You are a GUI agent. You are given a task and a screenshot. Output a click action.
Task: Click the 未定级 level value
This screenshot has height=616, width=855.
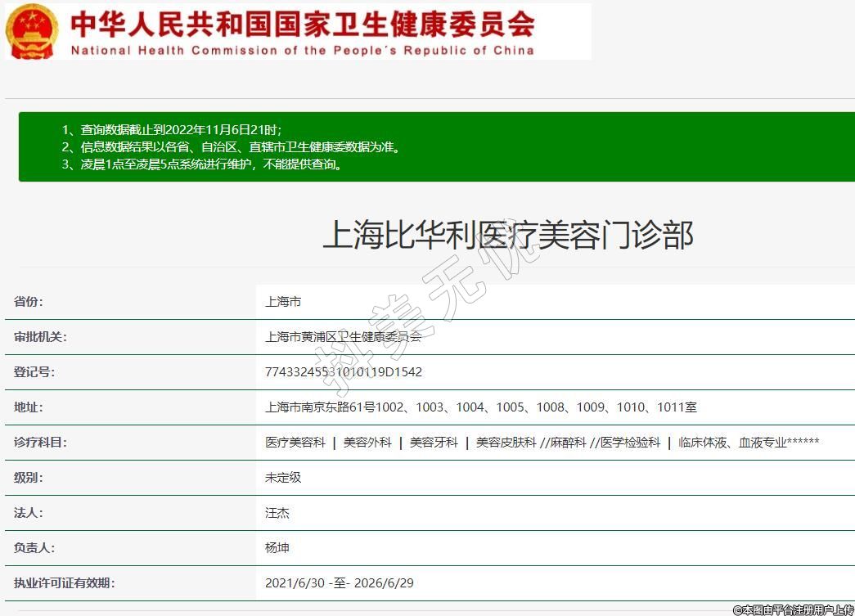(x=283, y=478)
